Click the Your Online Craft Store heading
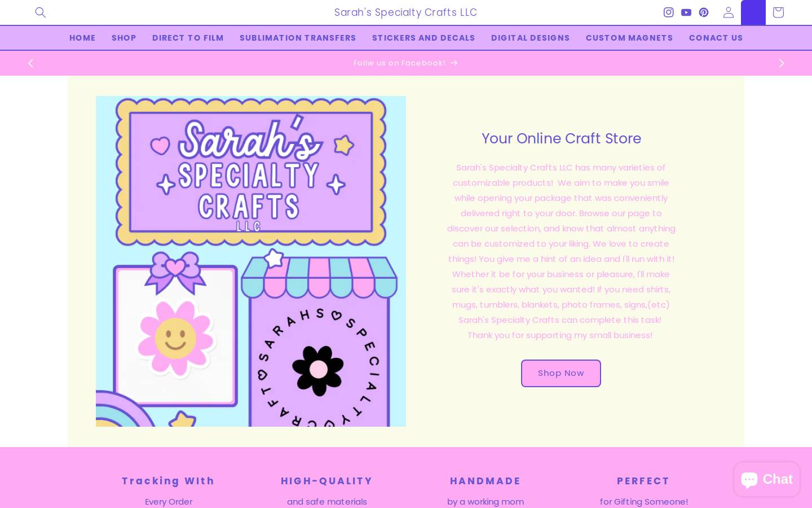 (561, 138)
